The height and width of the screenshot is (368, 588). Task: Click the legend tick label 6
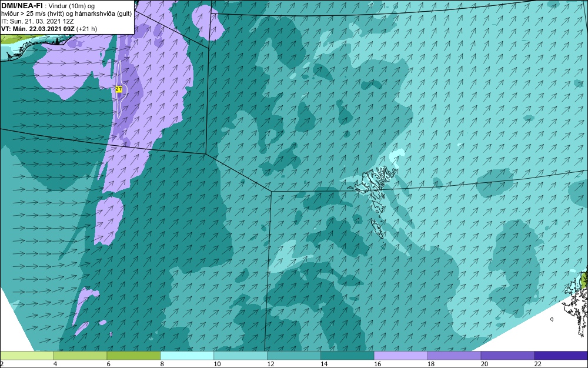[109, 364]
